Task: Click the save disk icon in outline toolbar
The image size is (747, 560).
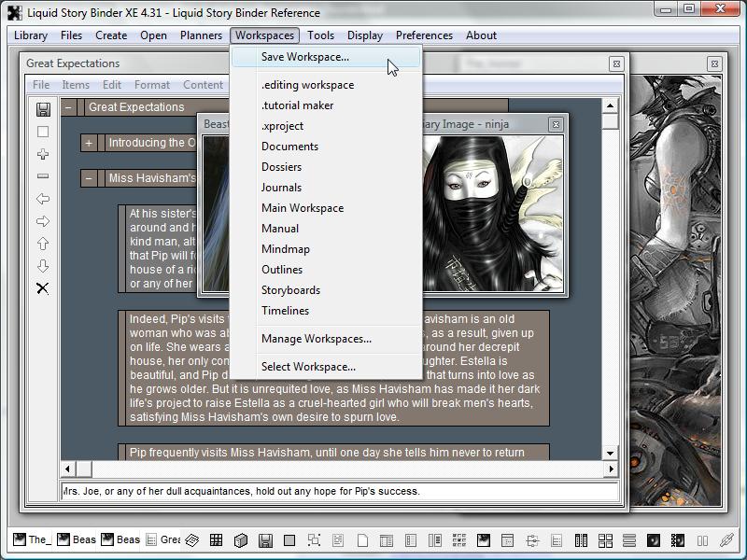Action: click(x=43, y=109)
